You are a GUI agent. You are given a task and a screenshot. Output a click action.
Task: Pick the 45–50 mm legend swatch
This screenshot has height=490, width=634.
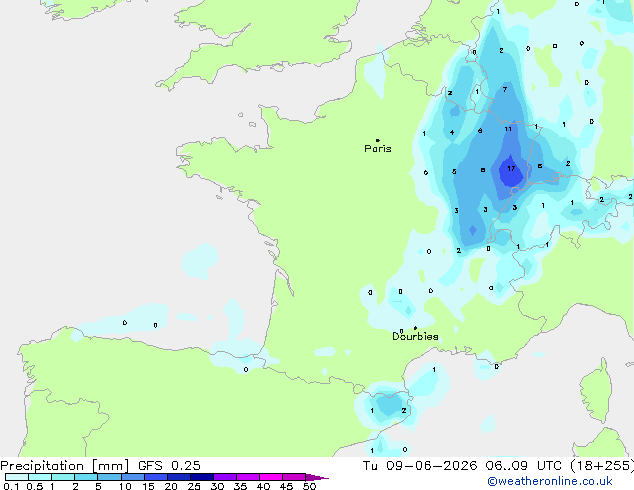[294, 477]
